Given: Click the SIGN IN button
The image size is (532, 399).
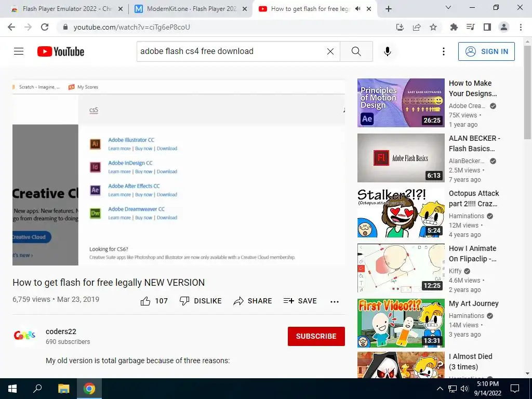Looking at the screenshot, I should click(x=486, y=51).
